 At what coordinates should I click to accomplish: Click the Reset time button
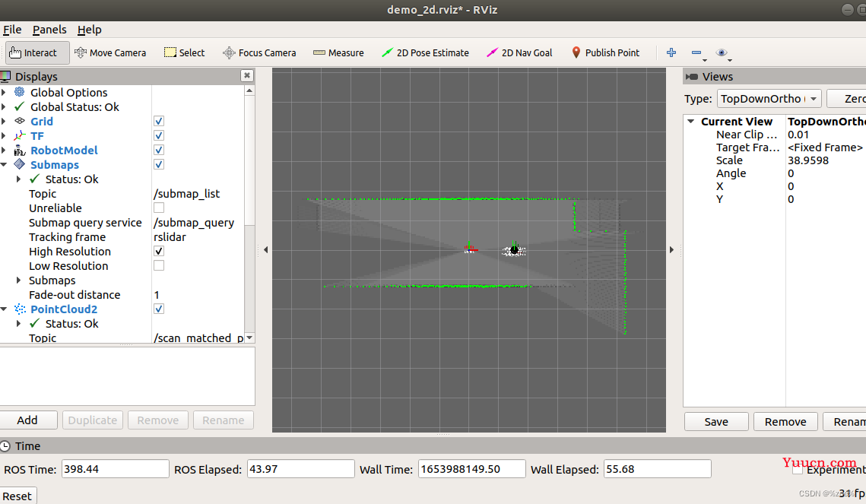pyautogui.click(x=17, y=496)
